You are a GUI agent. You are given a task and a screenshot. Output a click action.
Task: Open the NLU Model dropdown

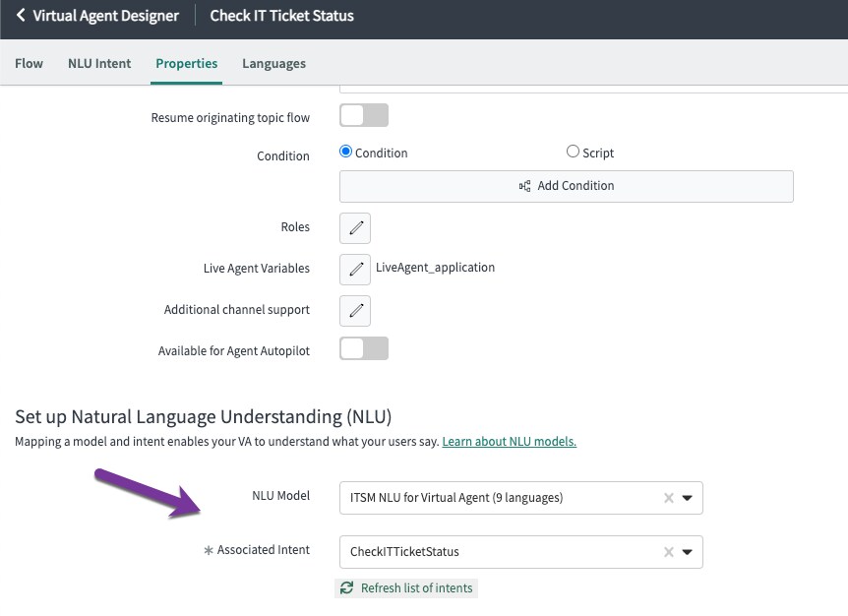click(x=687, y=498)
